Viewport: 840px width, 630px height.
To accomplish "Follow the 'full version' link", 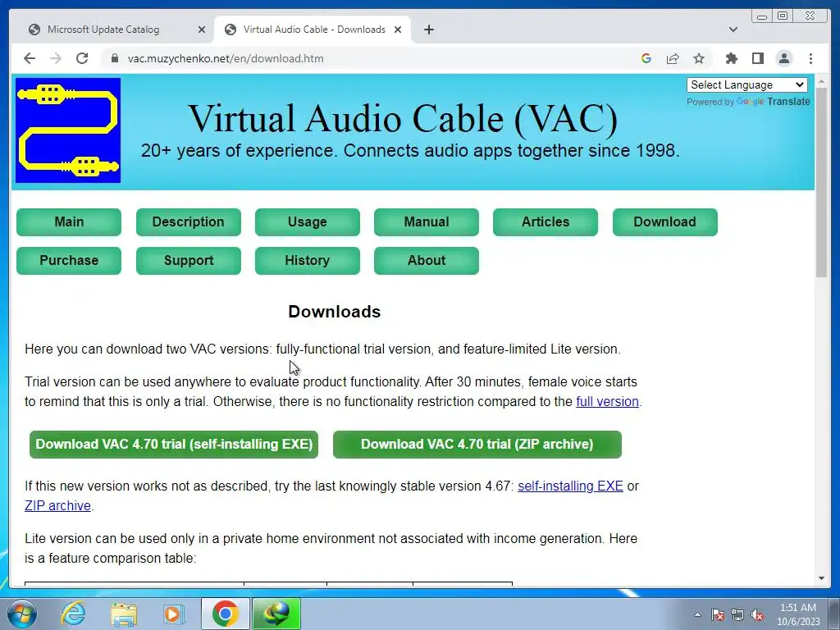I will (x=607, y=402).
